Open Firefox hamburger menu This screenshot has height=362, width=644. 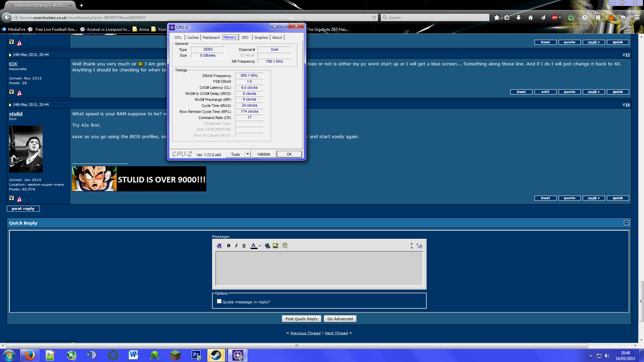coord(637,17)
